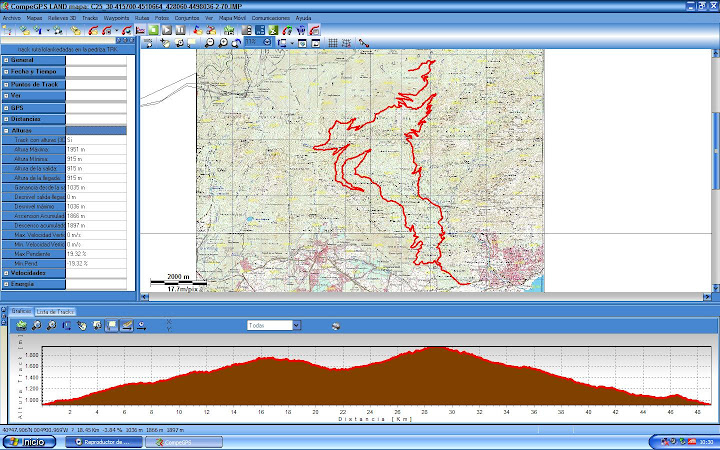The width and height of the screenshot is (720, 450).
Task: Open the Waypoints menu
Action: [x=114, y=18]
